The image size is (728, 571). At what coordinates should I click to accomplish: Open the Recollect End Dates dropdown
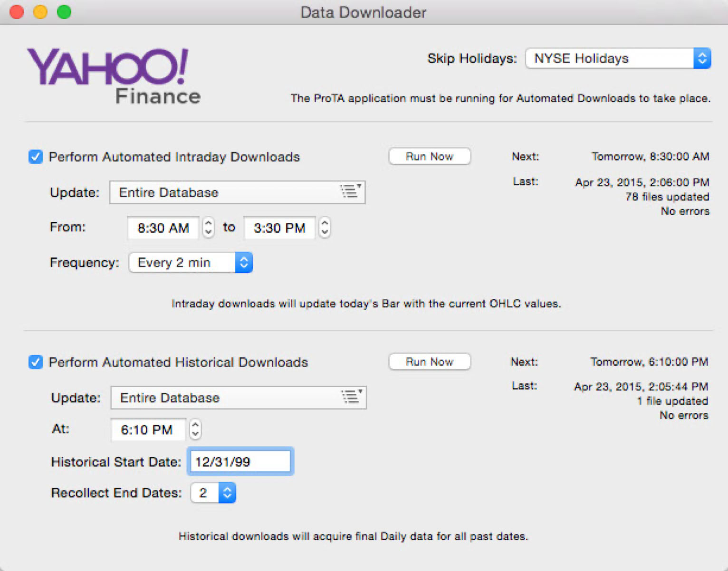213,493
